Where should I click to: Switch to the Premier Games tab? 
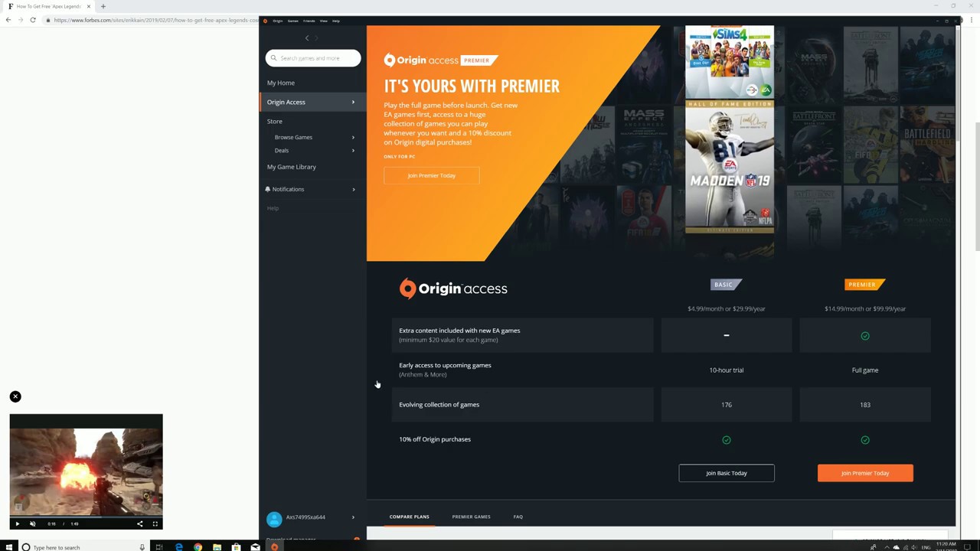pyautogui.click(x=471, y=517)
